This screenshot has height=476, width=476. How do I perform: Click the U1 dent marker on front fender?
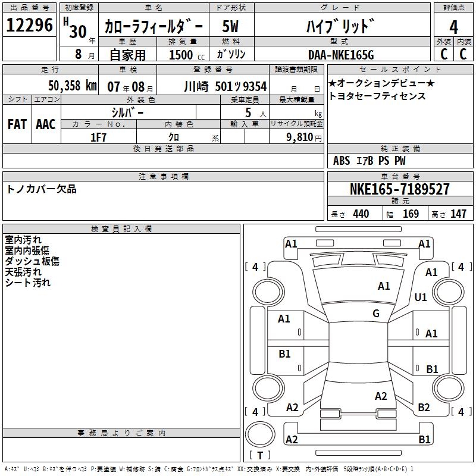(421, 297)
